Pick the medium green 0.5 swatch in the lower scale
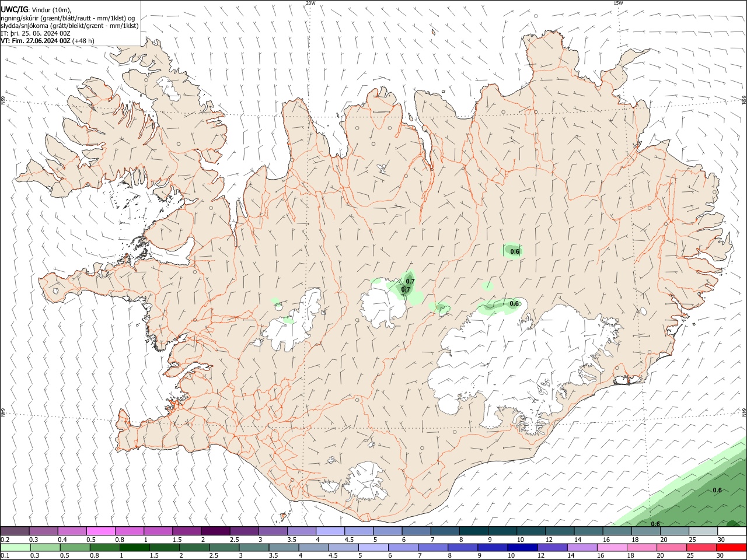 pos(75,547)
